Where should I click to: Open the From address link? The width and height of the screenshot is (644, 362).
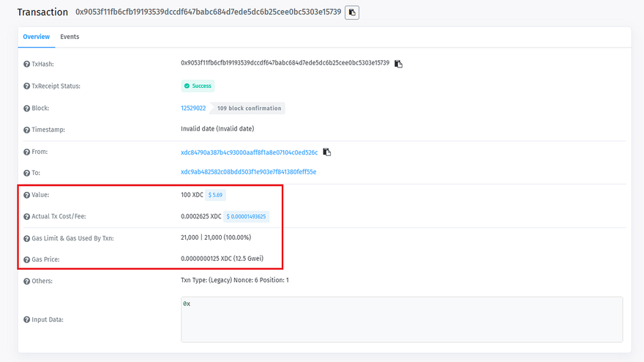[249, 152]
